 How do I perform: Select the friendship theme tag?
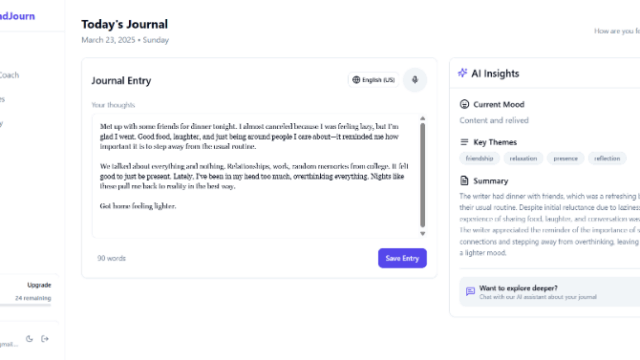(x=479, y=158)
